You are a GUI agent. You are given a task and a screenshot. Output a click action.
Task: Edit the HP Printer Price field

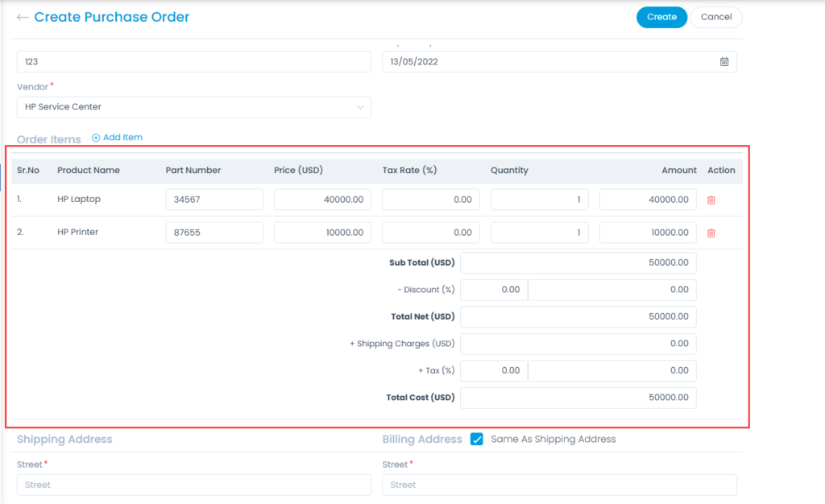pyautogui.click(x=322, y=233)
